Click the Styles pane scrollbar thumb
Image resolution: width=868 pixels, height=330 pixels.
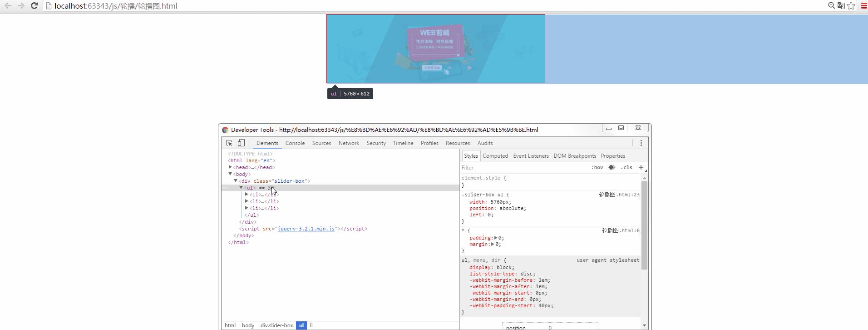tap(644, 225)
